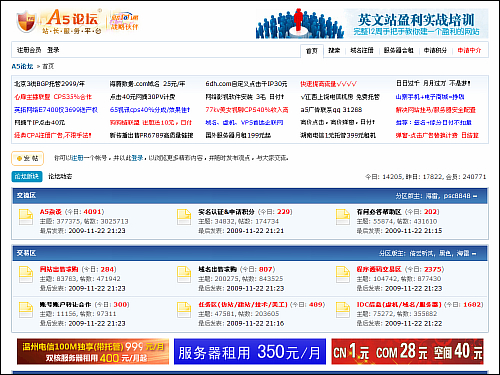Switch to the 论坛新帖 tab
The width and height of the screenshot is (500, 375).
point(27,176)
